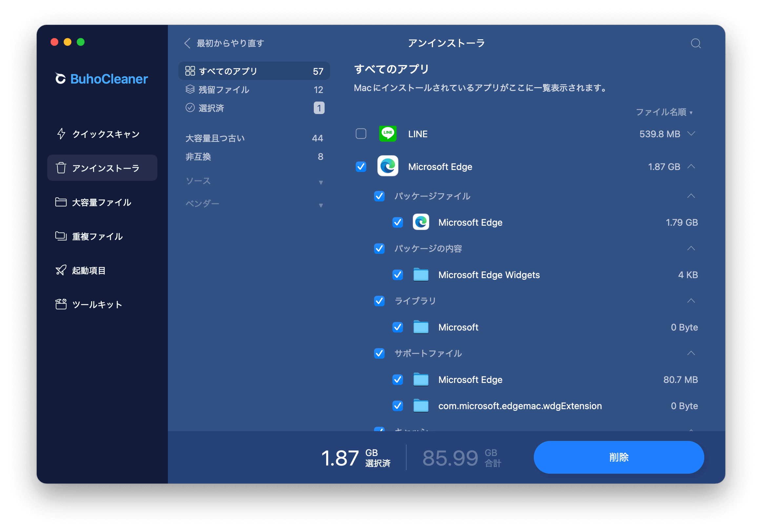Click the com.microsoft.edgemac.wdgExtension folder icon
762x532 pixels.
point(421,405)
